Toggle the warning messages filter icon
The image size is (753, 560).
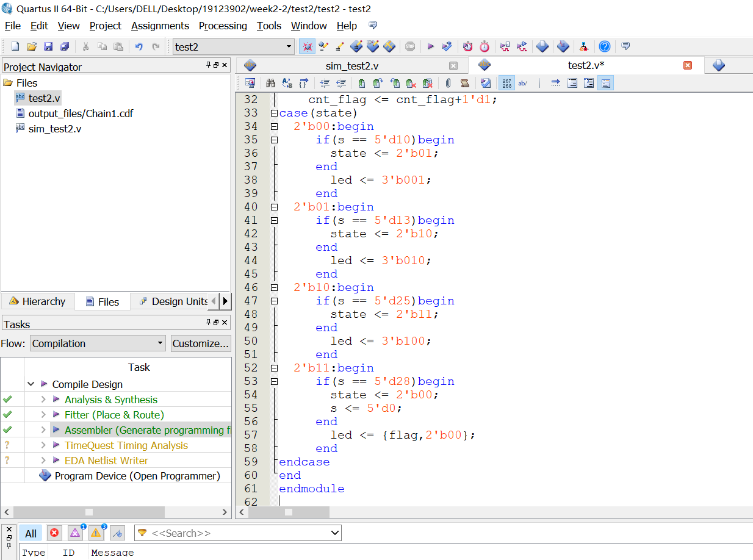pos(96,533)
